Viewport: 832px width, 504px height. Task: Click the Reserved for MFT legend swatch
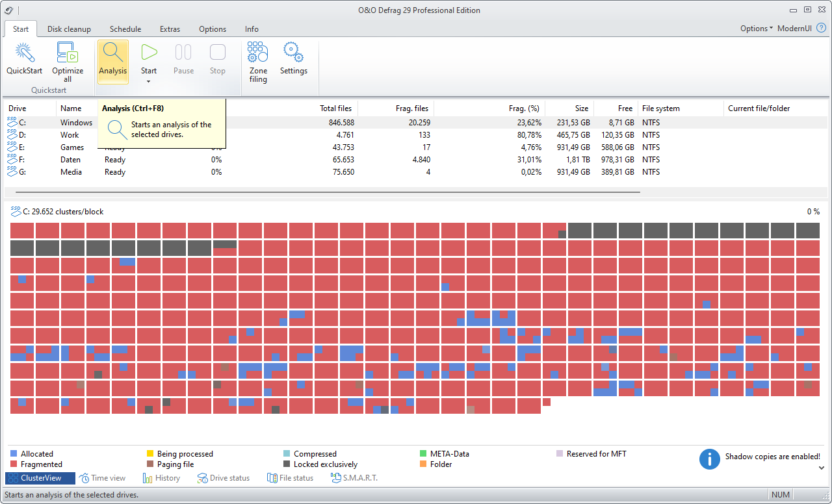(x=560, y=454)
